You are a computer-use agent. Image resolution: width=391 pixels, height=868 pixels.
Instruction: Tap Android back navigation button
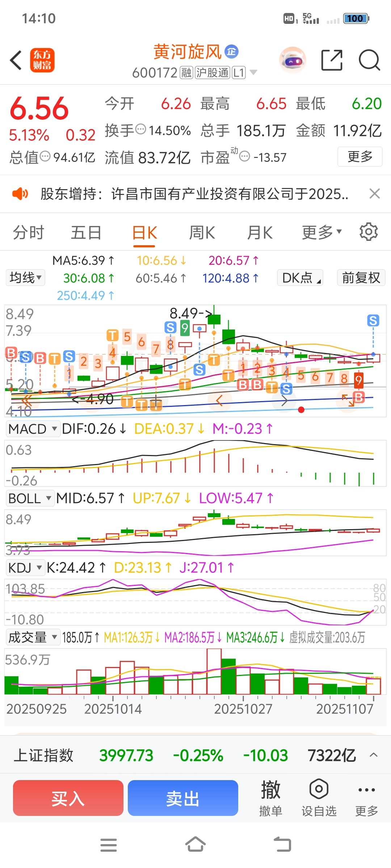[x=282, y=844]
